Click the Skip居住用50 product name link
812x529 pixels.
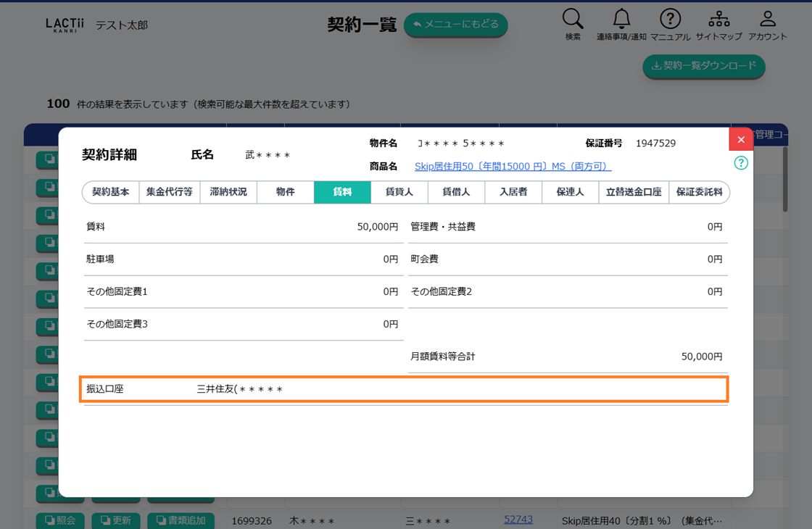[513, 167]
